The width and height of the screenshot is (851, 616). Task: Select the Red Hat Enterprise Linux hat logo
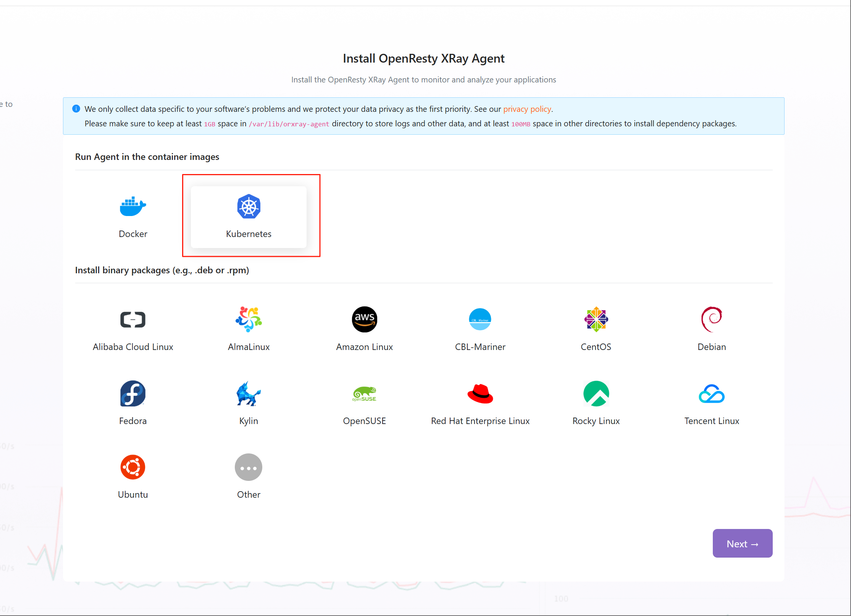pyautogui.click(x=480, y=393)
